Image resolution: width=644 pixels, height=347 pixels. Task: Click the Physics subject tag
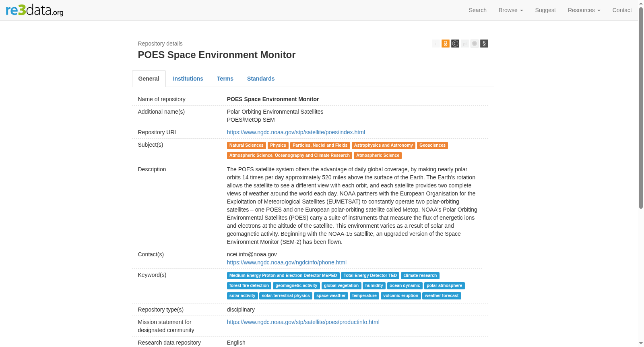(278, 145)
